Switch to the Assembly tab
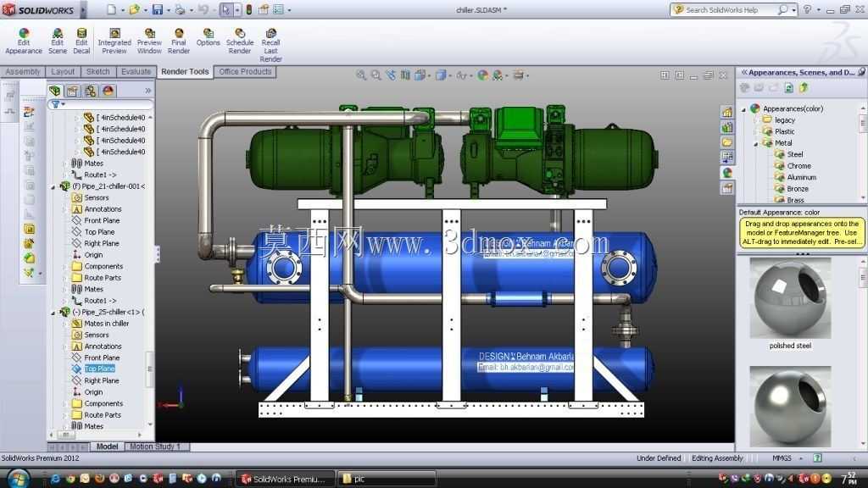 click(x=23, y=72)
